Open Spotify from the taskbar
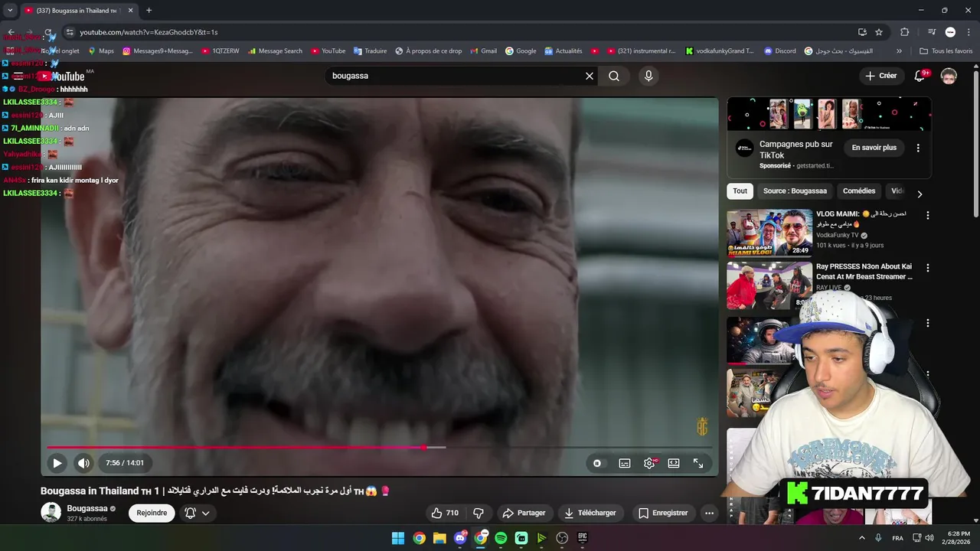Image resolution: width=980 pixels, height=551 pixels. pyautogui.click(x=501, y=538)
